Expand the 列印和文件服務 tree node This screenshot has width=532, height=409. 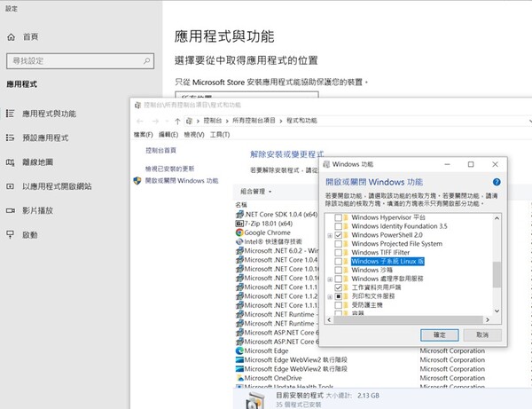click(x=331, y=297)
